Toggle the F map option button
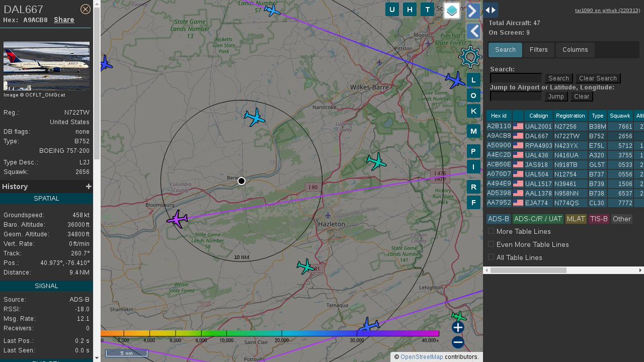 [473, 203]
